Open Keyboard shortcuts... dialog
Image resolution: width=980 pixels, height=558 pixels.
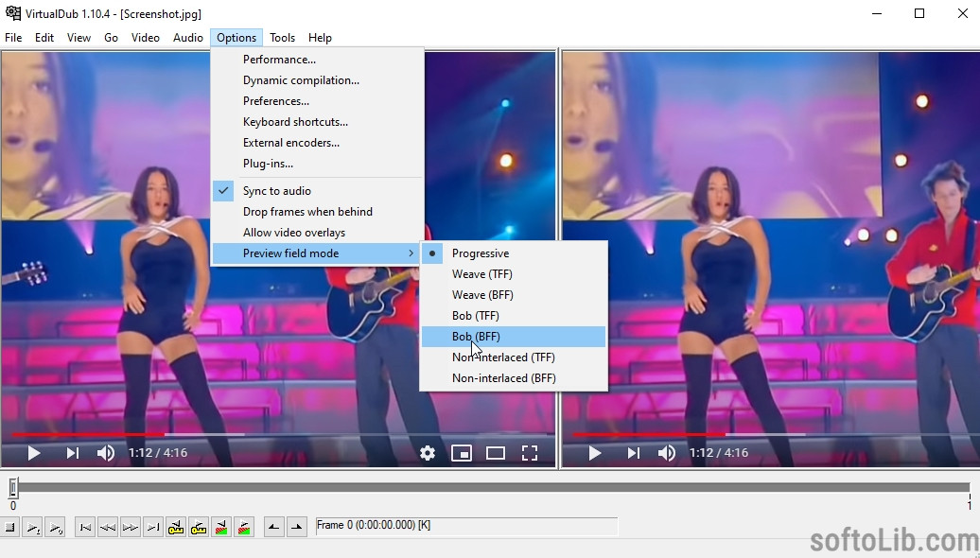318,122
